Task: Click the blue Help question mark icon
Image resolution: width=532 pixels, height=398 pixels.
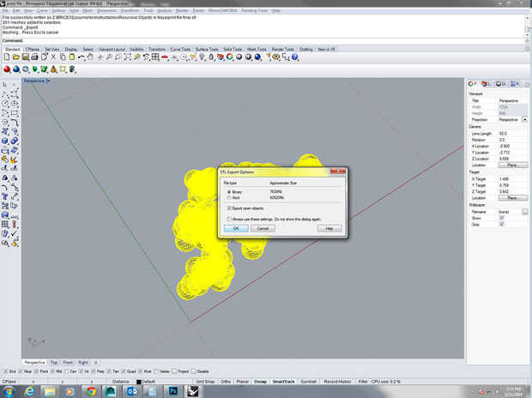Action: pos(295,57)
